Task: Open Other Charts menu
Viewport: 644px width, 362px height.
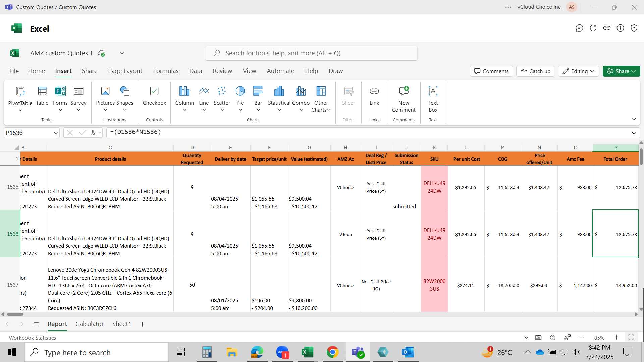Action: [321, 99]
